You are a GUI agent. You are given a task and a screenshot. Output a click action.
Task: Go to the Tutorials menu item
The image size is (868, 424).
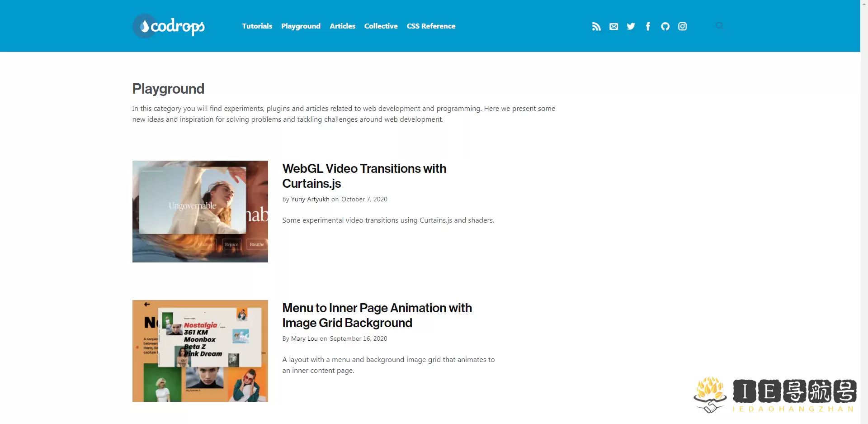tap(257, 26)
